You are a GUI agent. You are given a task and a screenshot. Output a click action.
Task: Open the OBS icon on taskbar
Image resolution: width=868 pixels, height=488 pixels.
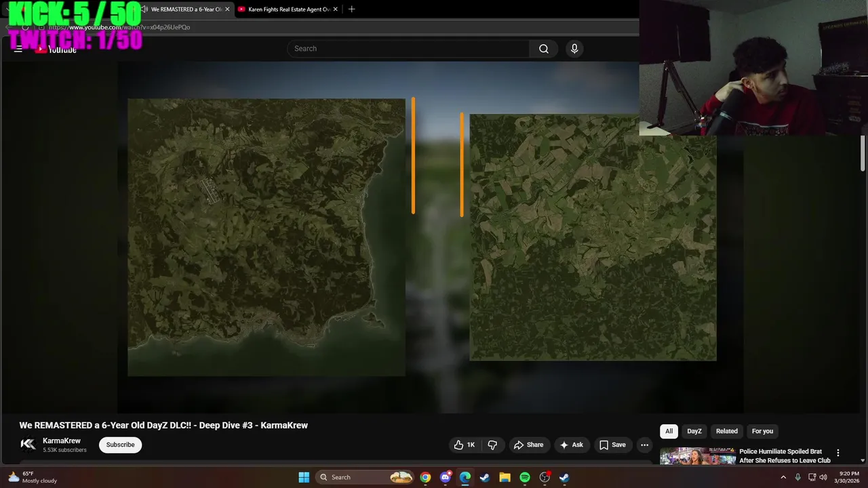545,477
